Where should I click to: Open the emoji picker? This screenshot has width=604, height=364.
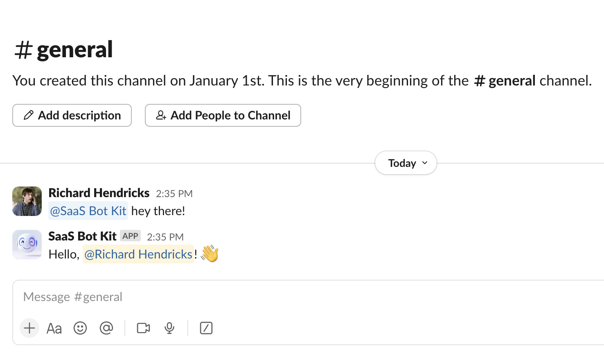[80, 328]
